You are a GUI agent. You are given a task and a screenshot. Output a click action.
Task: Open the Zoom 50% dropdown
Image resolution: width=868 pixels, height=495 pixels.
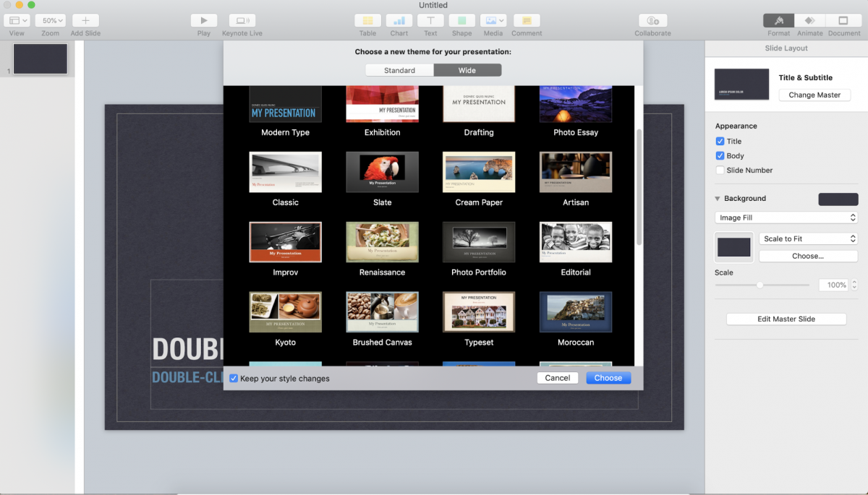51,21
